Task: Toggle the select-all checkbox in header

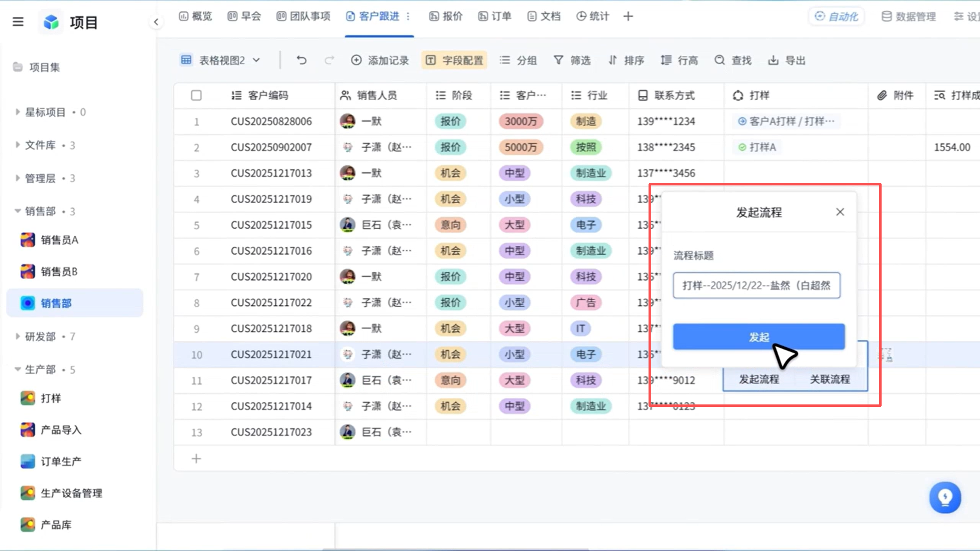Action: point(196,95)
